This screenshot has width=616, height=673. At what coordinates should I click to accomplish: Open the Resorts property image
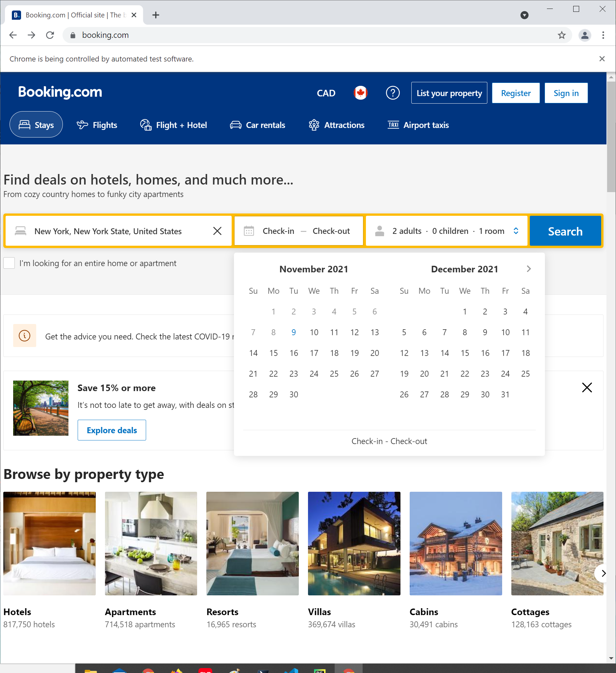tap(252, 543)
